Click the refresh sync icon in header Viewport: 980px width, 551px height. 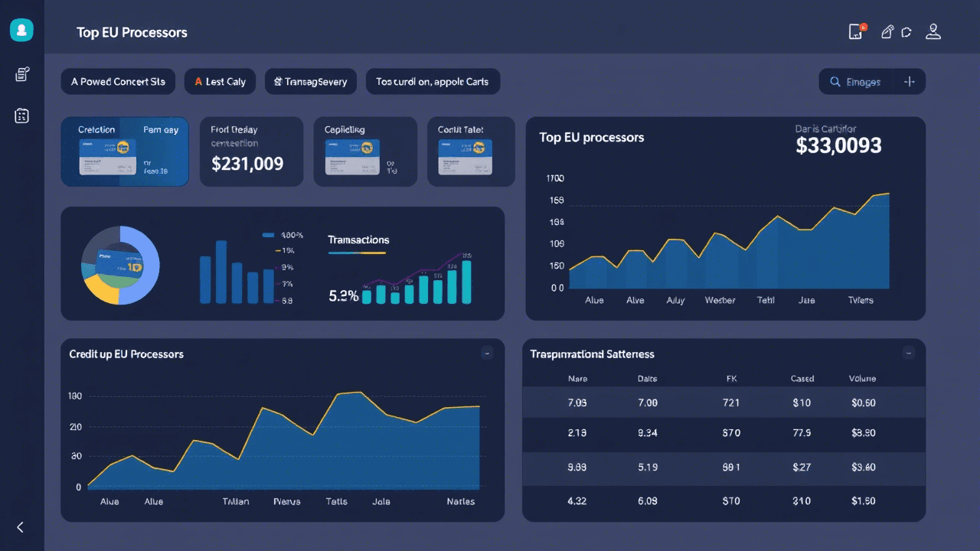[906, 32]
